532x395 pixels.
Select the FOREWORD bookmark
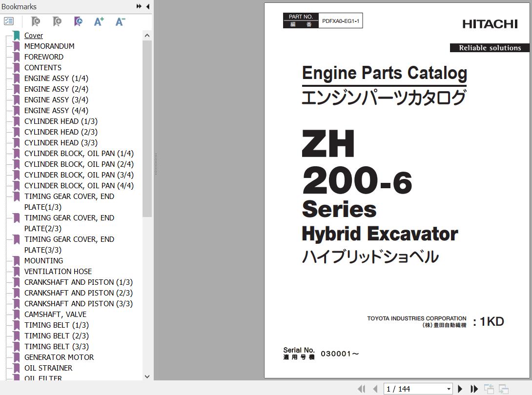pyautogui.click(x=44, y=57)
